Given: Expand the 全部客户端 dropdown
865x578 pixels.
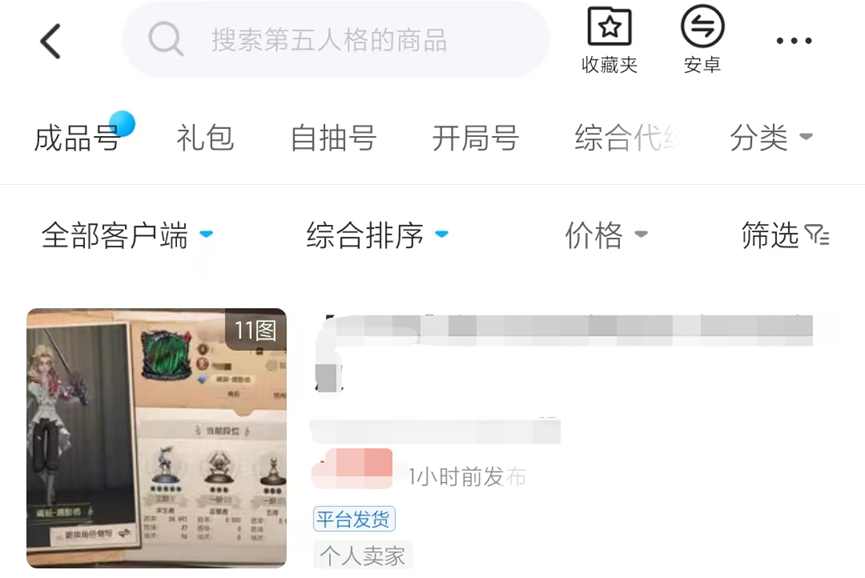Looking at the screenshot, I should click(127, 236).
